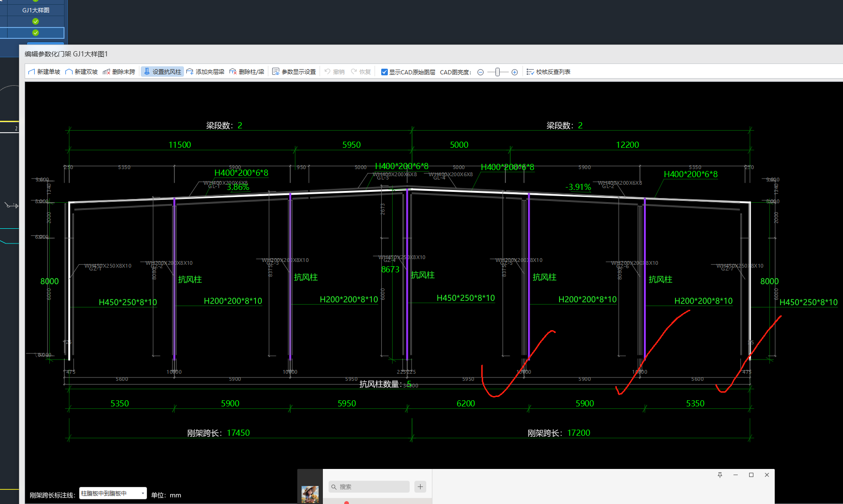This screenshot has width=843, height=504.
Task: Open the 刚架跨长标注线 dropdown
Action: coord(113,493)
